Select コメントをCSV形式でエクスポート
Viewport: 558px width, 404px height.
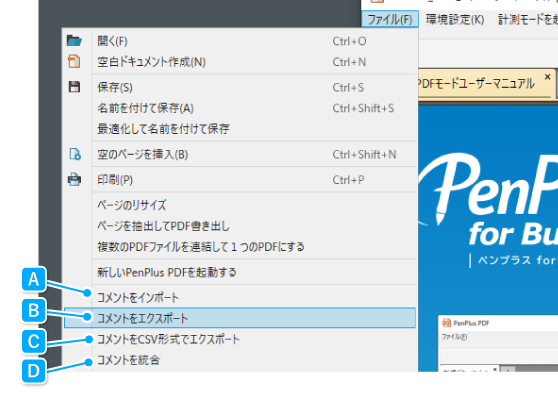[239, 339]
